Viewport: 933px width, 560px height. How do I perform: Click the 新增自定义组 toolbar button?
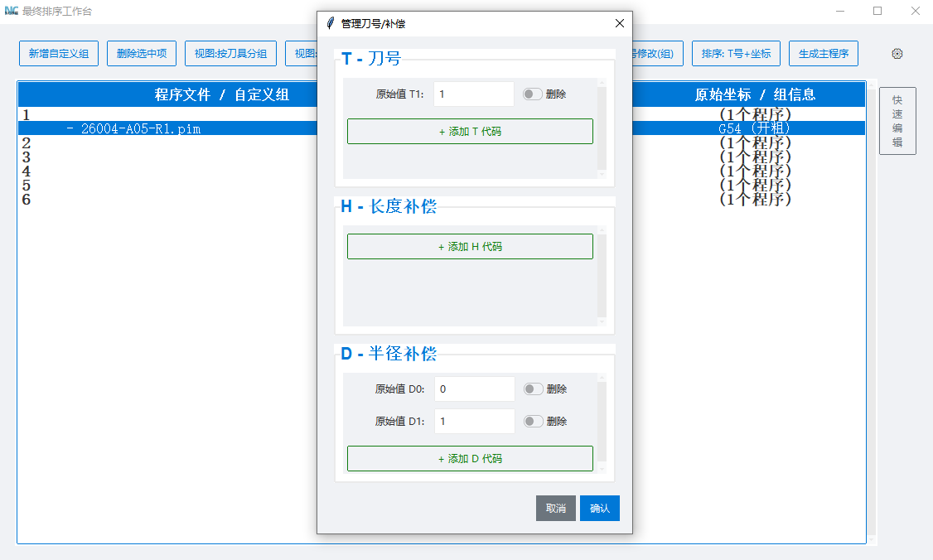click(x=58, y=53)
